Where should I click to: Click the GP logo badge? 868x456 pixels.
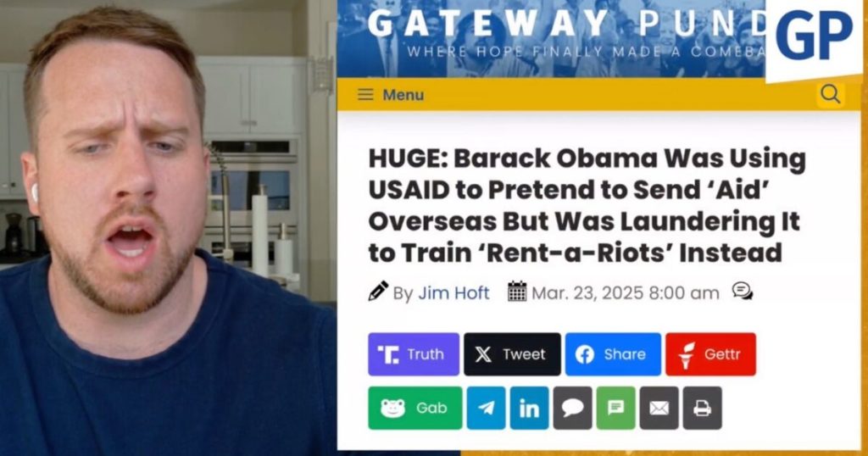814,37
